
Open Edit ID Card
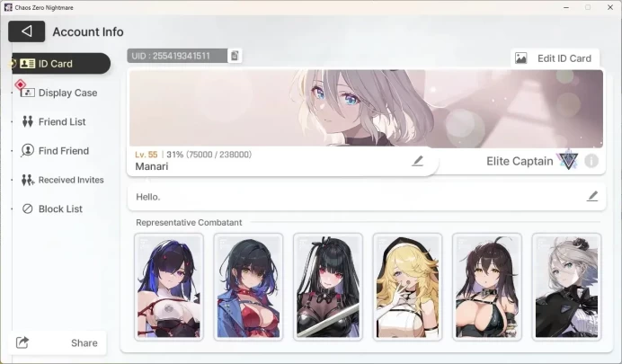(555, 58)
